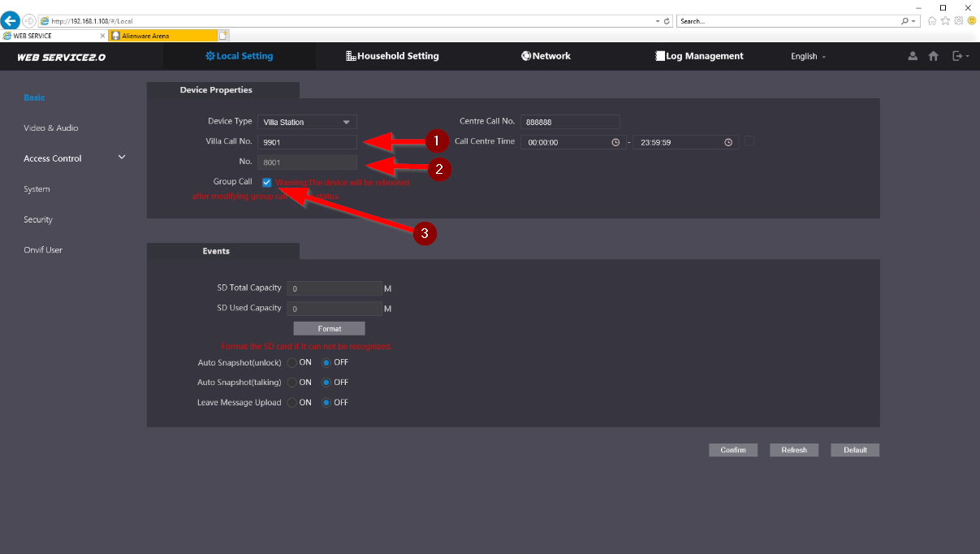Click the magnifier icon in Search box
The width and height of the screenshot is (980, 554).
tap(905, 21)
